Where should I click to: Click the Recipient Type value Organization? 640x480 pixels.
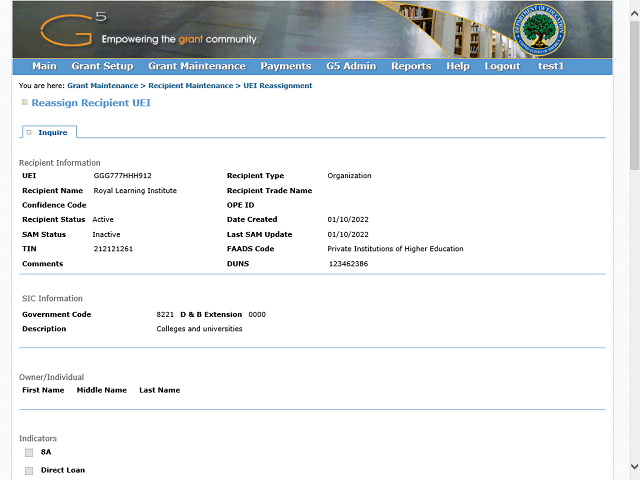[x=349, y=176]
